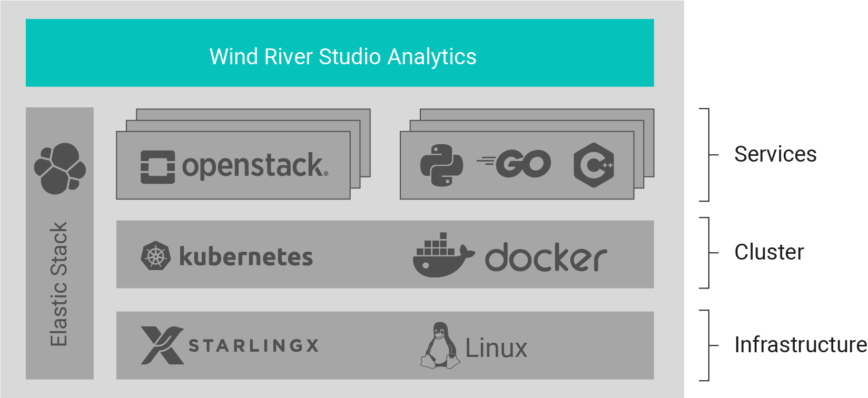Image resolution: width=868 pixels, height=398 pixels.
Task: Click the Kubernetes helm wheel icon
Action: (x=156, y=256)
